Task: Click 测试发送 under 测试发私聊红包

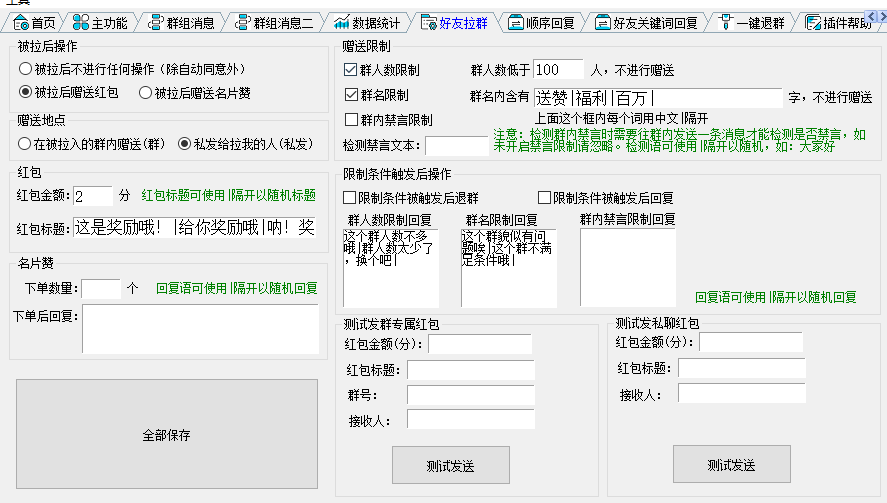Action: coord(731,464)
